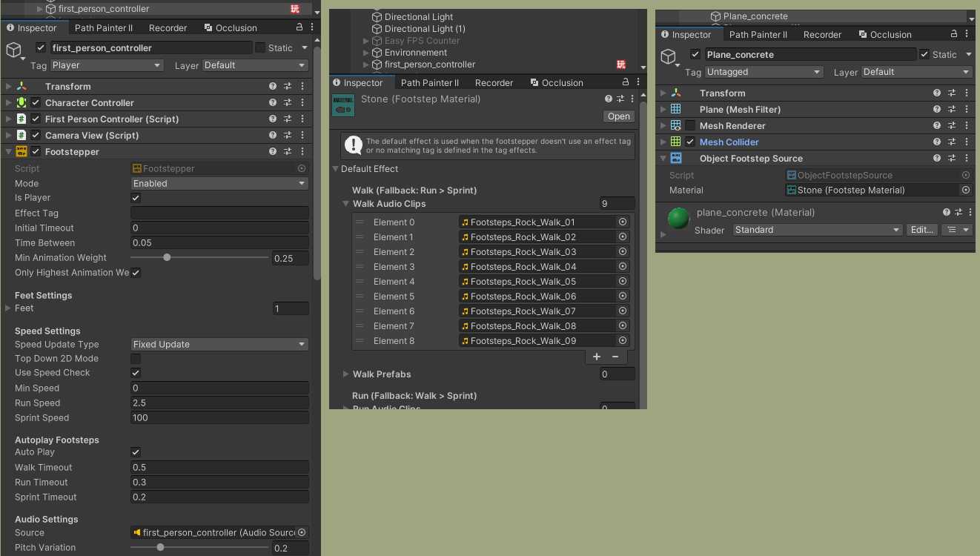Add element to Walk Audio Clips list
Viewport: 980px width, 556px height.
[597, 357]
